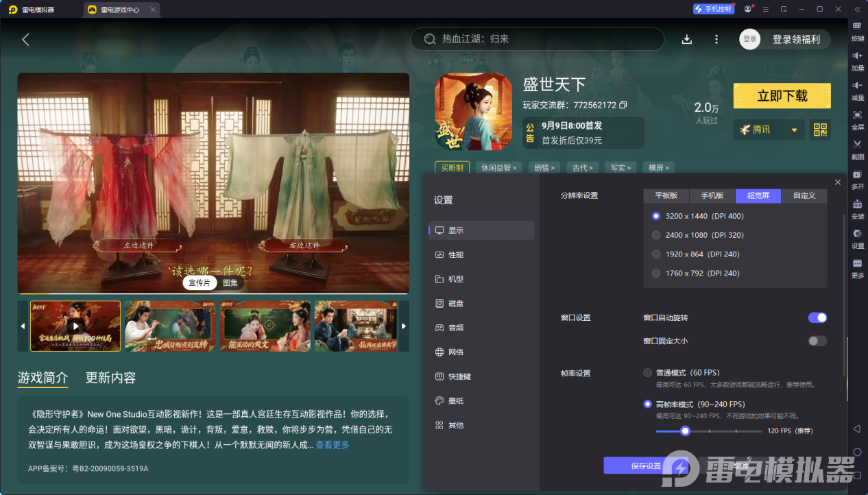Image resolution: width=868 pixels, height=495 pixels.
Task: Click the 减量 volume down icon
Action: [x=857, y=85]
